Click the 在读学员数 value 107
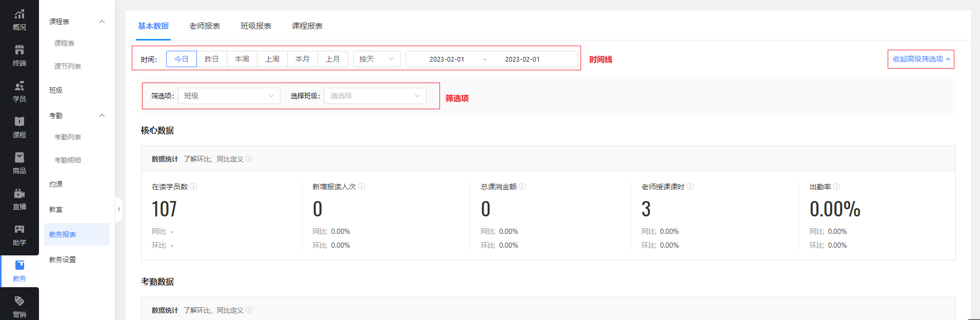Screen dimensions: 980x320 [x=164, y=209]
